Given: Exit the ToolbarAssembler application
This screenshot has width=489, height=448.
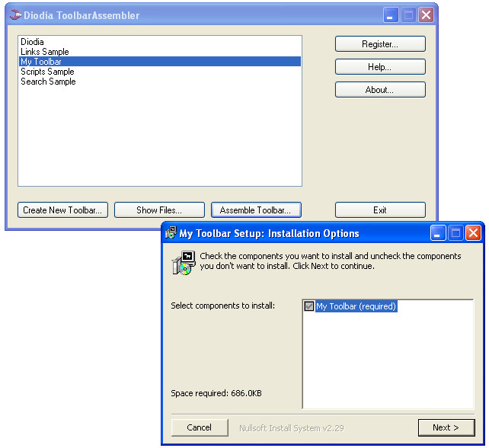Looking at the screenshot, I should 380,210.
